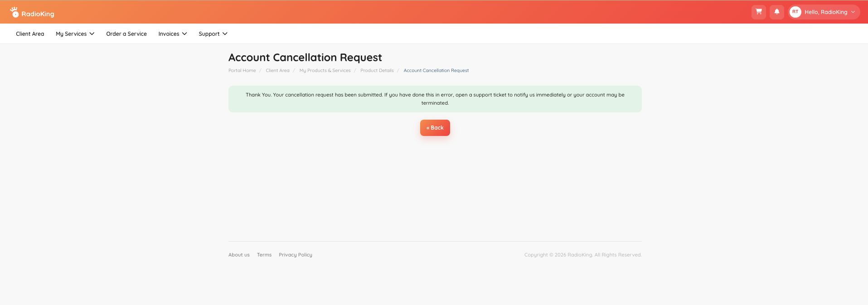Image resolution: width=868 pixels, height=305 pixels.
Task: Open My Products & Services breadcrumb
Action: pos(325,71)
